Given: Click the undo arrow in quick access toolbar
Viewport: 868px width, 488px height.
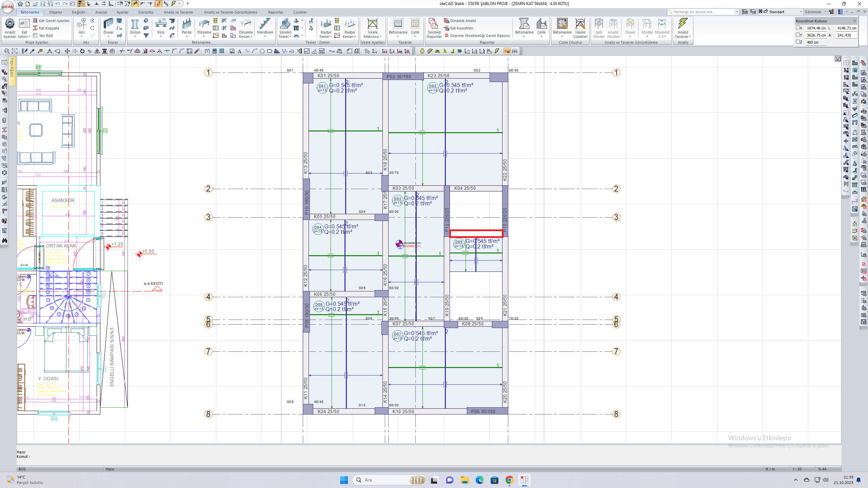Looking at the screenshot, I should pyautogui.click(x=58, y=4).
